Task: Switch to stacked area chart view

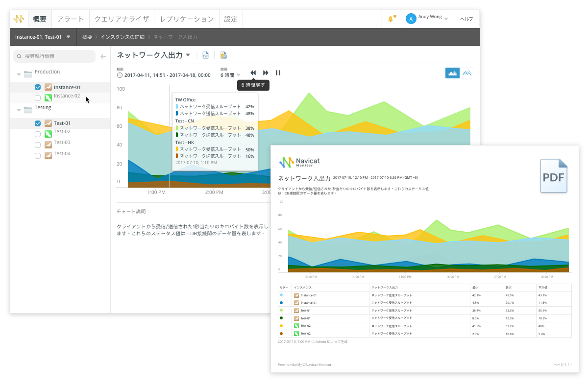Action: pyautogui.click(x=453, y=73)
